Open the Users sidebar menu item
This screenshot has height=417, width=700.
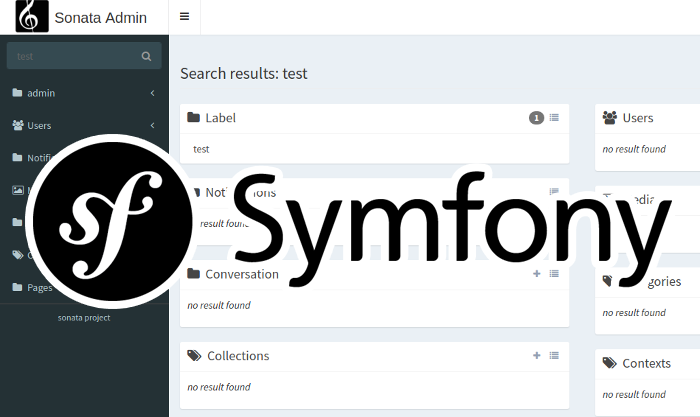pyautogui.click(x=39, y=126)
